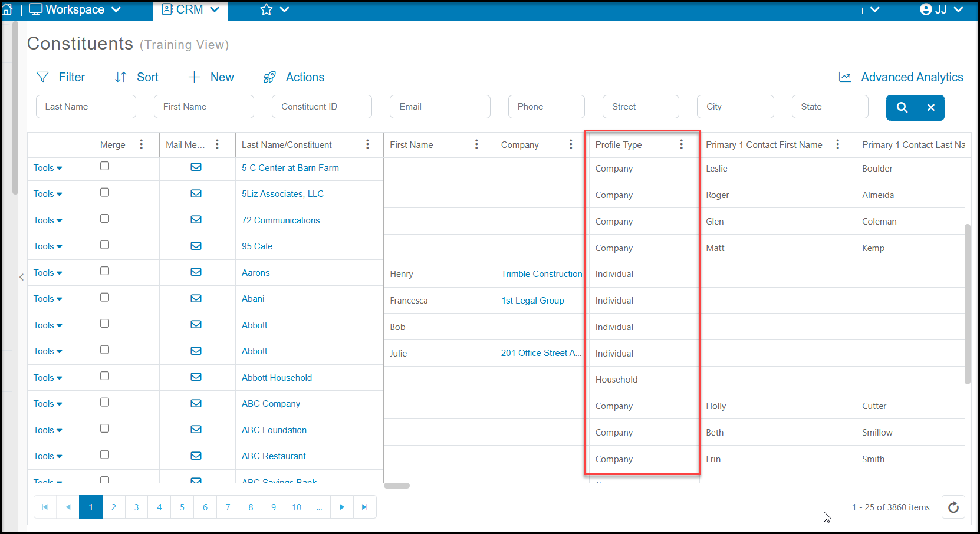Click the Advanced Analytics chart icon
The image size is (980, 534).
click(x=845, y=77)
